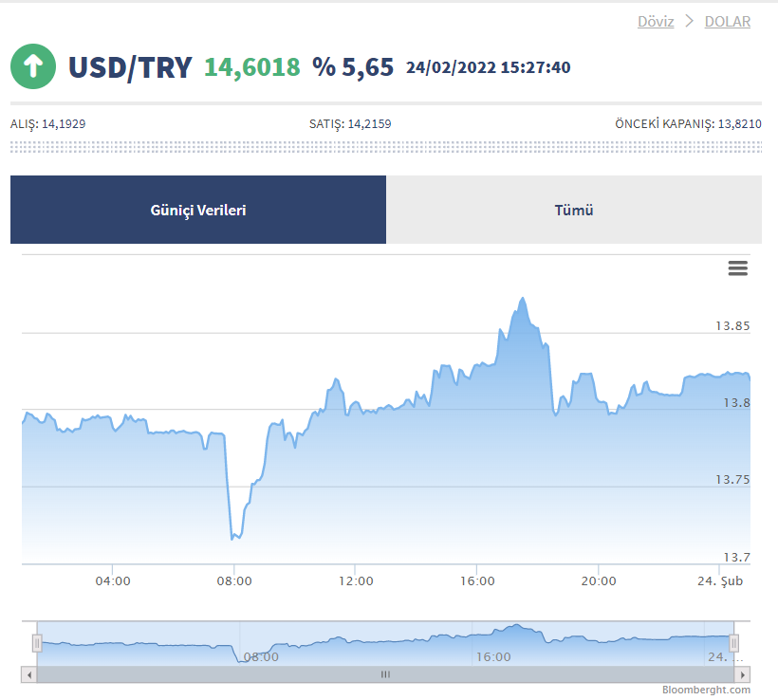The height and width of the screenshot is (700, 778).
Task: Click the scrollbar thumb grip
Action: [385, 674]
